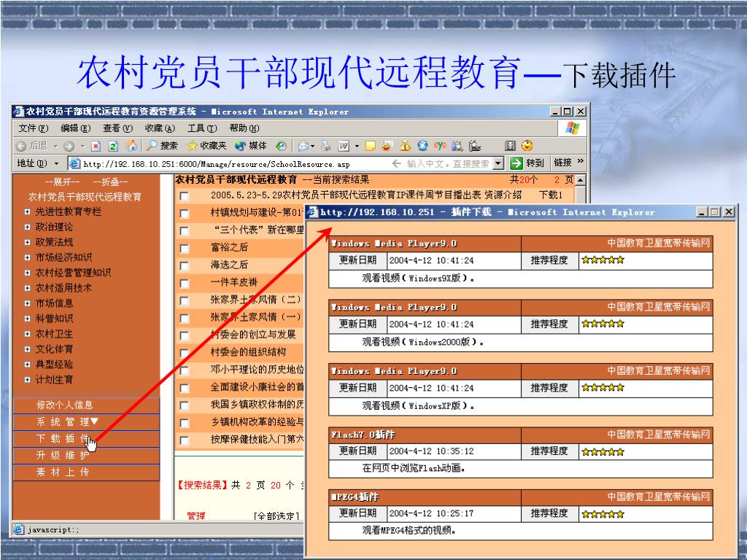This screenshot has height=560, width=747.
Task: Click scrollbar up arrow in results list
Action: click(580, 180)
